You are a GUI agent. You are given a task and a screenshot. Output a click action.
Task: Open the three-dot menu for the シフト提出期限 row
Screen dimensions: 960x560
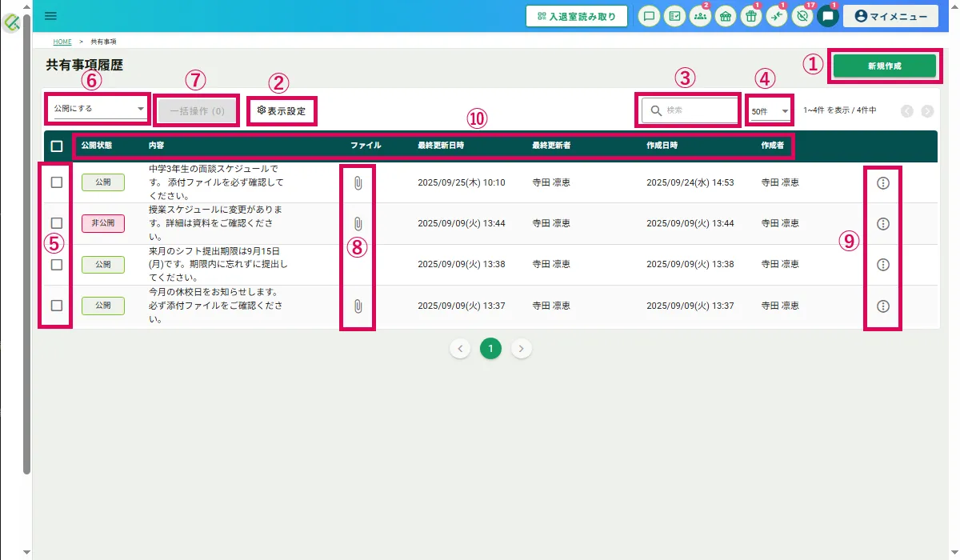[x=883, y=265]
